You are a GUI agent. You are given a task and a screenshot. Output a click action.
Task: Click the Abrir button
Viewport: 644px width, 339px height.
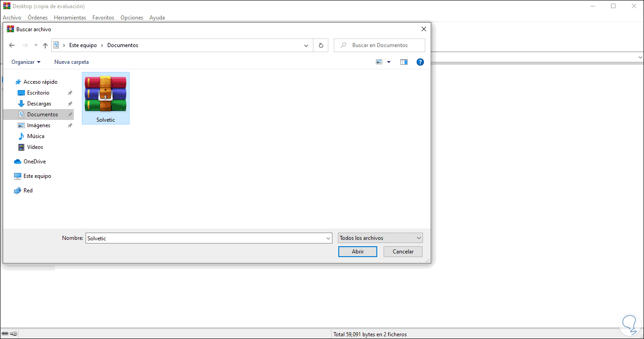click(x=357, y=251)
